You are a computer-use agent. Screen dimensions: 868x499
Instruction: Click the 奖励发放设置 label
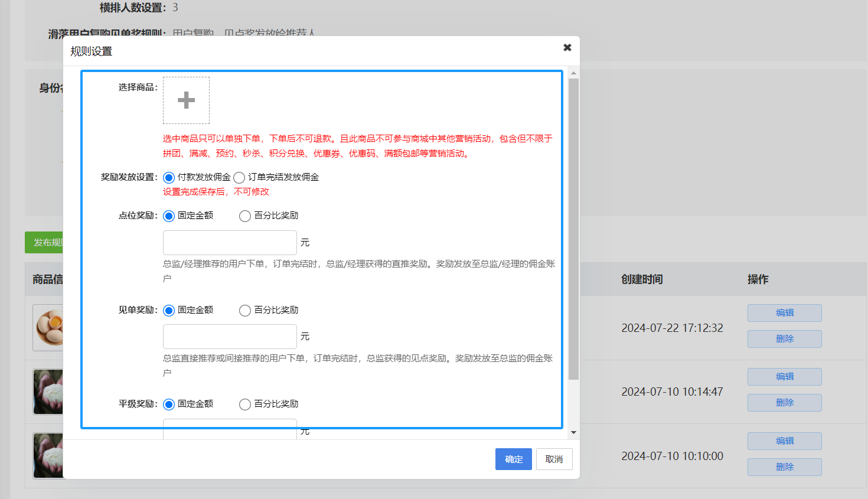pos(129,177)
